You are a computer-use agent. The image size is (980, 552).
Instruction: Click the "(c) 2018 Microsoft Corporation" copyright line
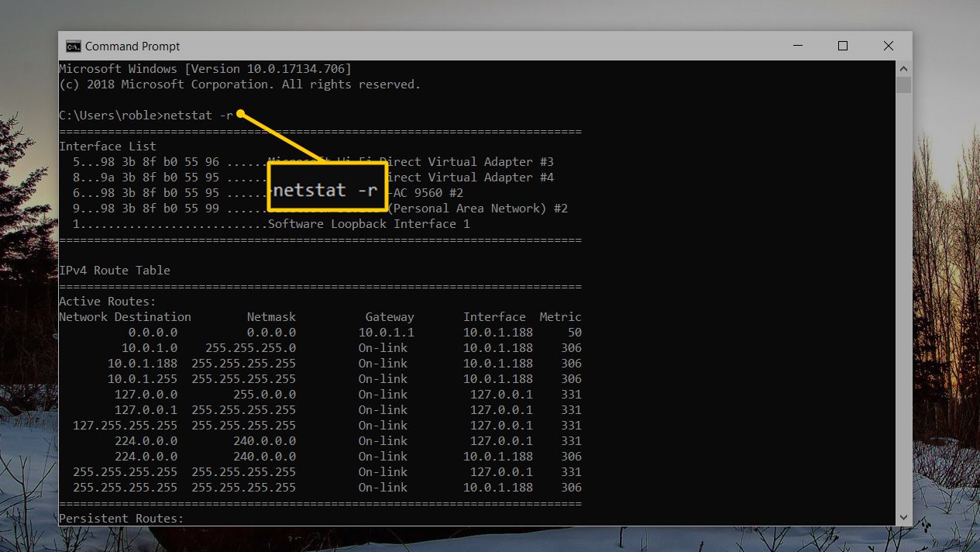tap(240, 85)
